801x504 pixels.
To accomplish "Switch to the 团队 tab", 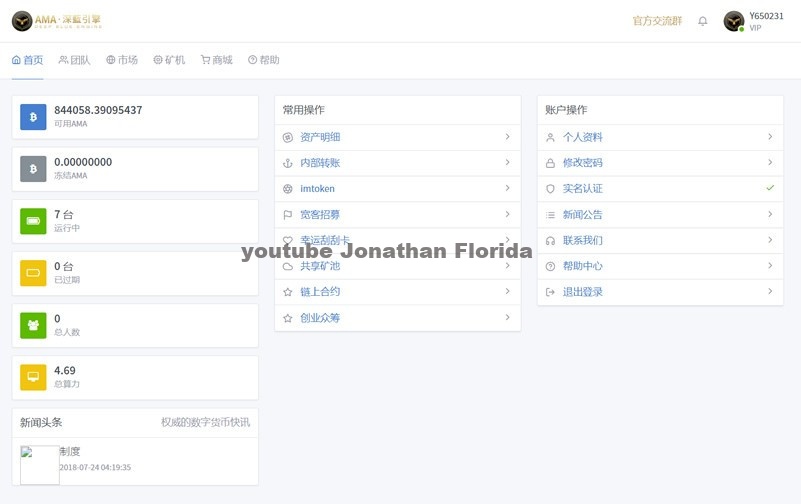I will pos(74,60).
